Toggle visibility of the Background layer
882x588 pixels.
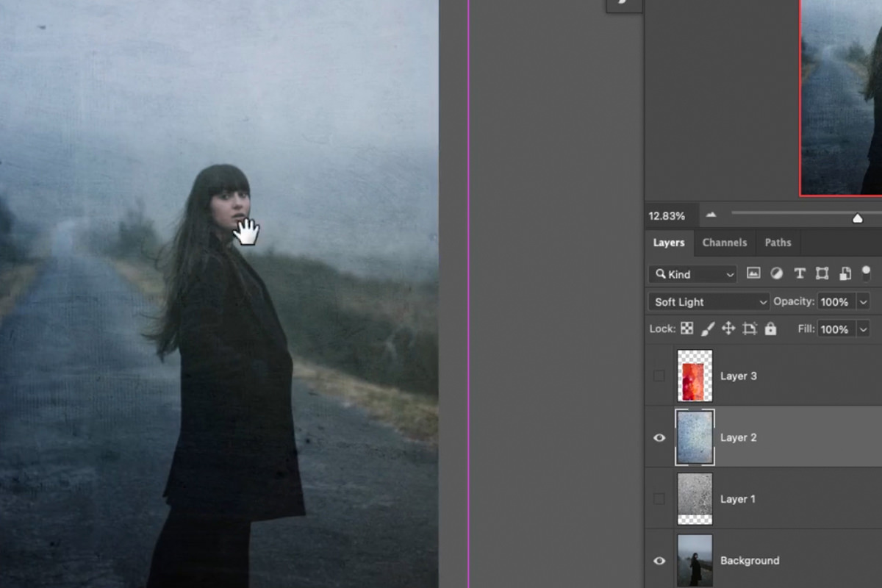tap(659, 560)
